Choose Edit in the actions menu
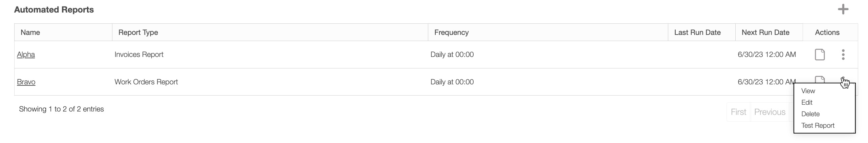 pos(807,102)
